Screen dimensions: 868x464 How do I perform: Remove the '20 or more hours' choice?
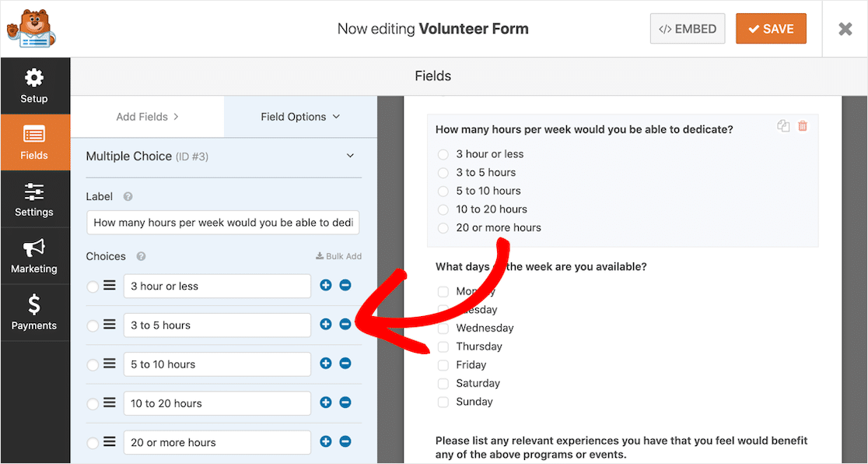point(345,441)
